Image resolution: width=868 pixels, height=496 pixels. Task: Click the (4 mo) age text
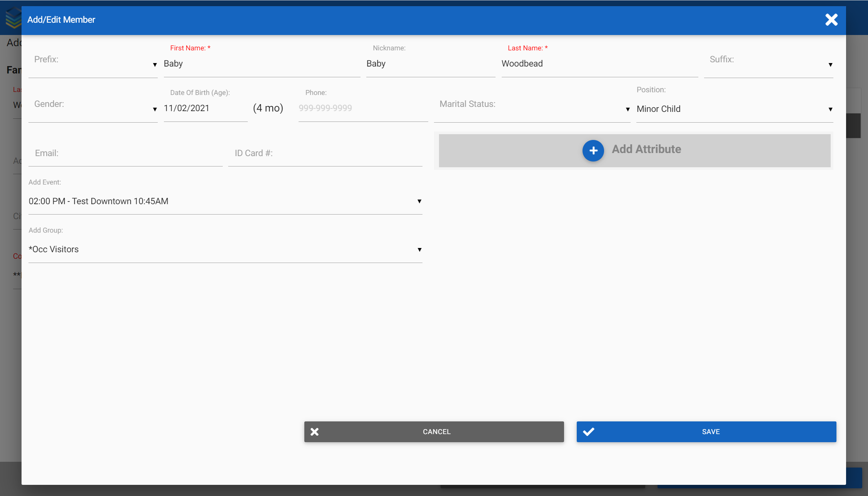268,108
